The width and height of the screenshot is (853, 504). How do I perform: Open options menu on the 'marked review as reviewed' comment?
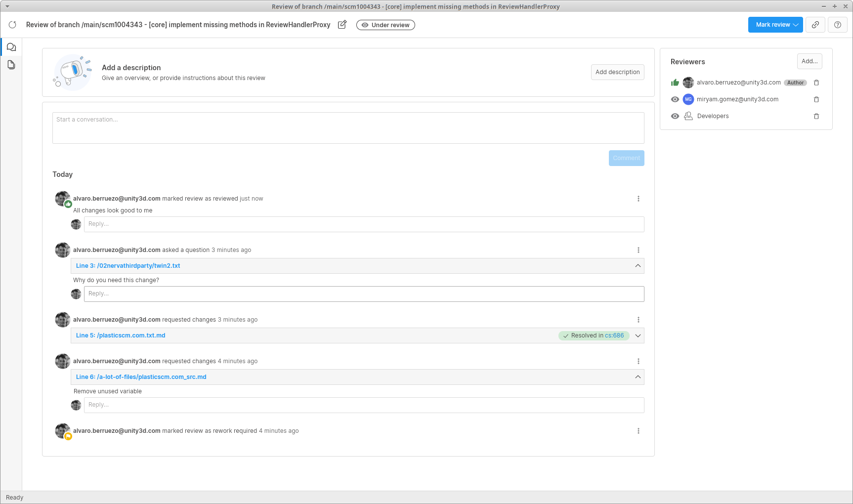(x=639, y=198)
